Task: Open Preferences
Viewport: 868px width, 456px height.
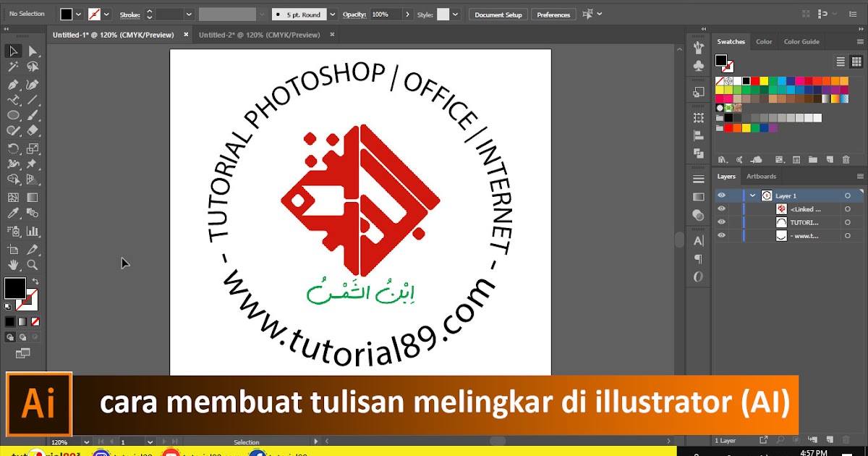Action: (x=553, y=14)
